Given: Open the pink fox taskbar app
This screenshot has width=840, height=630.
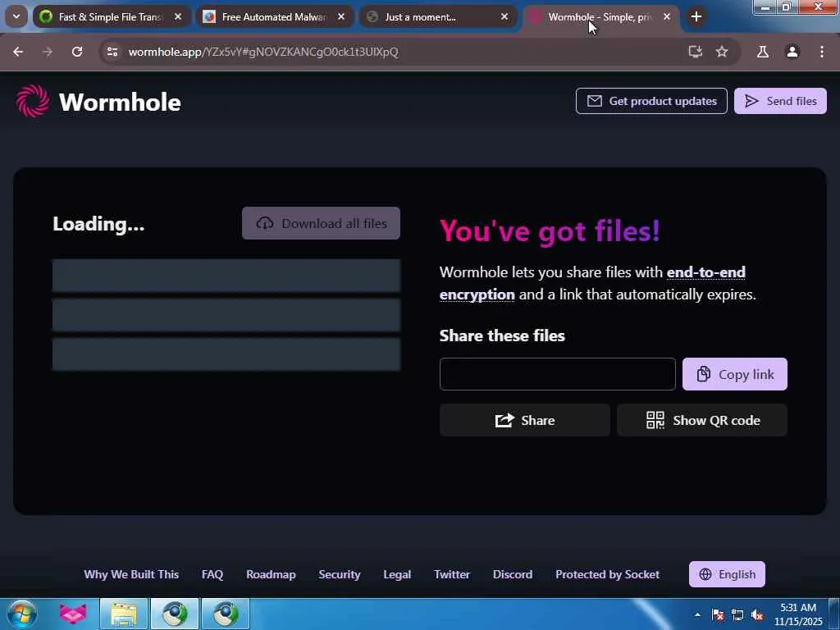Looking at the screenshot, I should [x=73, y=614].
